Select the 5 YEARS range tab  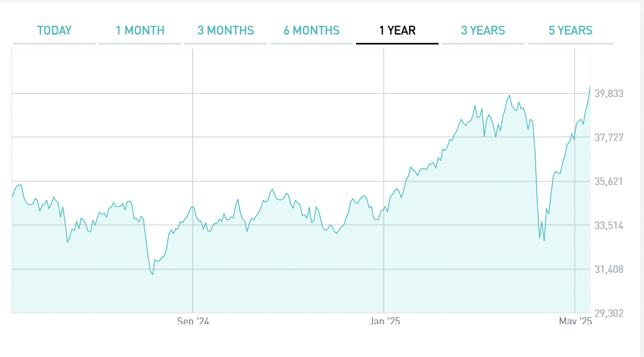571,31
